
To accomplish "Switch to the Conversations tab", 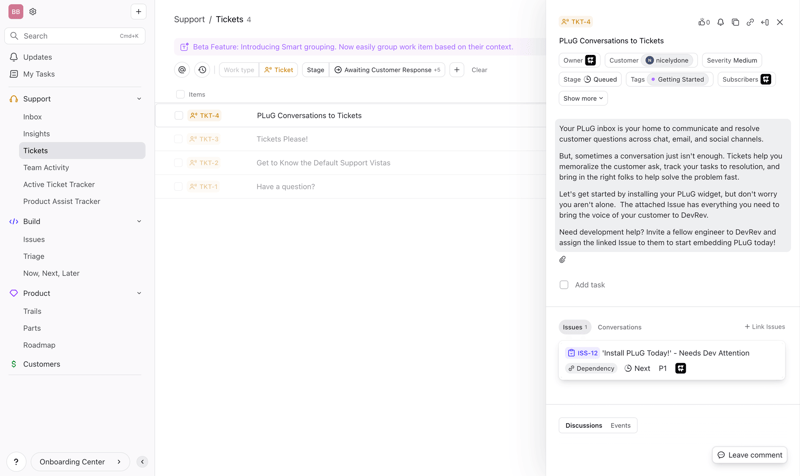I will [619, 328].
